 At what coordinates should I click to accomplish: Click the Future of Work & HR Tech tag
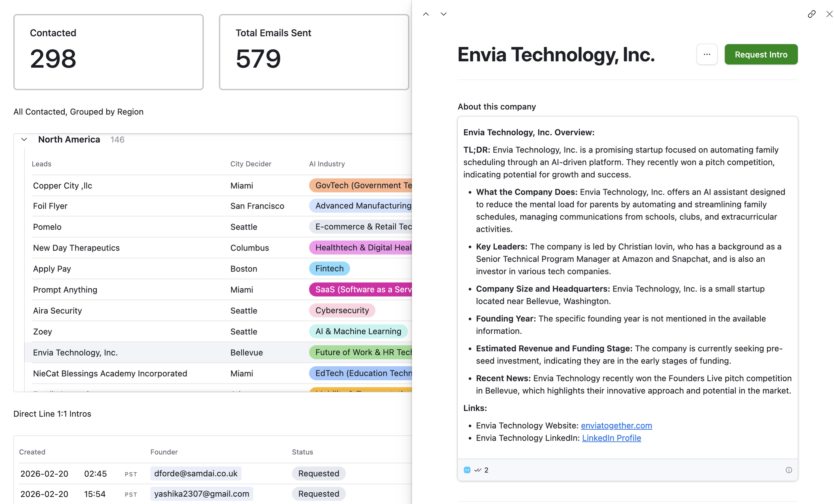[361, 352]
